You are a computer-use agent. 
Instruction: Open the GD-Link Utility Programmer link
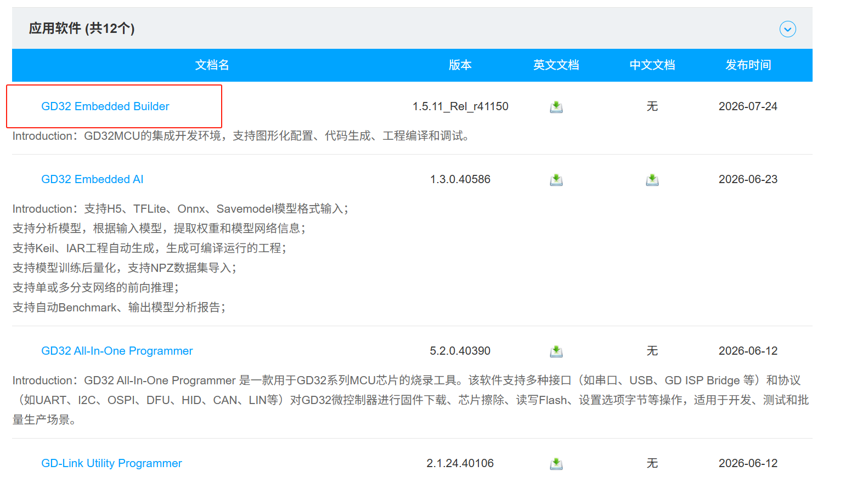(111, 463)
